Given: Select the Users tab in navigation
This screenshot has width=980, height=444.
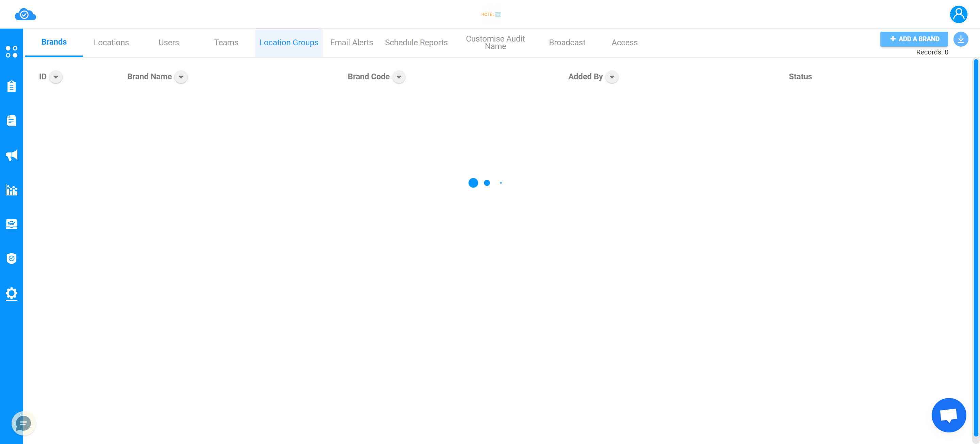Looking at the screenshot, I should tap(168, 43).
